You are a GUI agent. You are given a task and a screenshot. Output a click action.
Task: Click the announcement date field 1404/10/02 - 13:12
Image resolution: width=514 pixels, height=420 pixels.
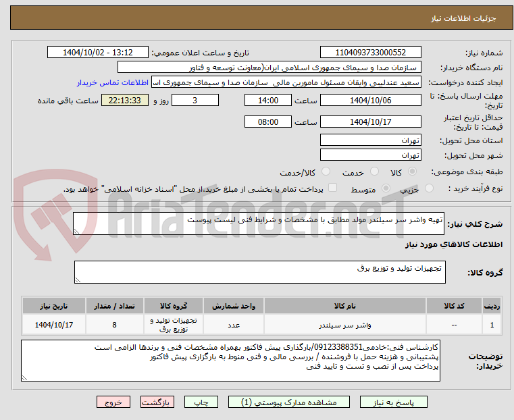[x=98, y=53]
